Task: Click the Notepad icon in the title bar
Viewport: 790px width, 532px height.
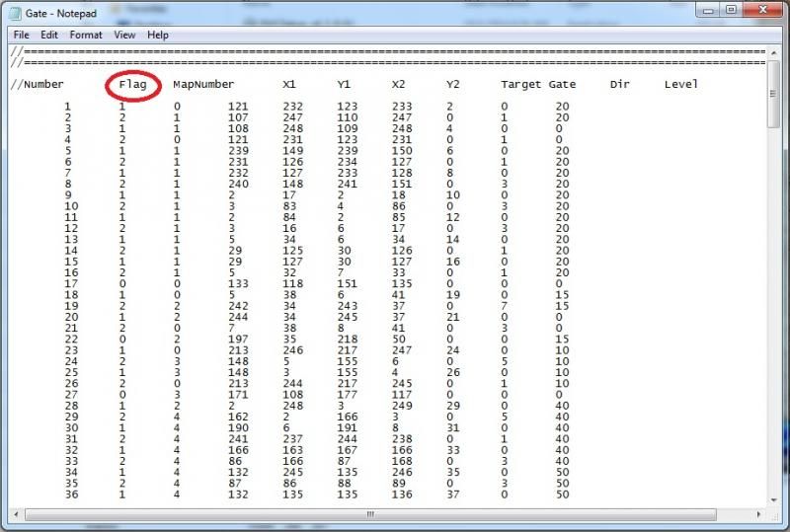Action: (17, 11)
